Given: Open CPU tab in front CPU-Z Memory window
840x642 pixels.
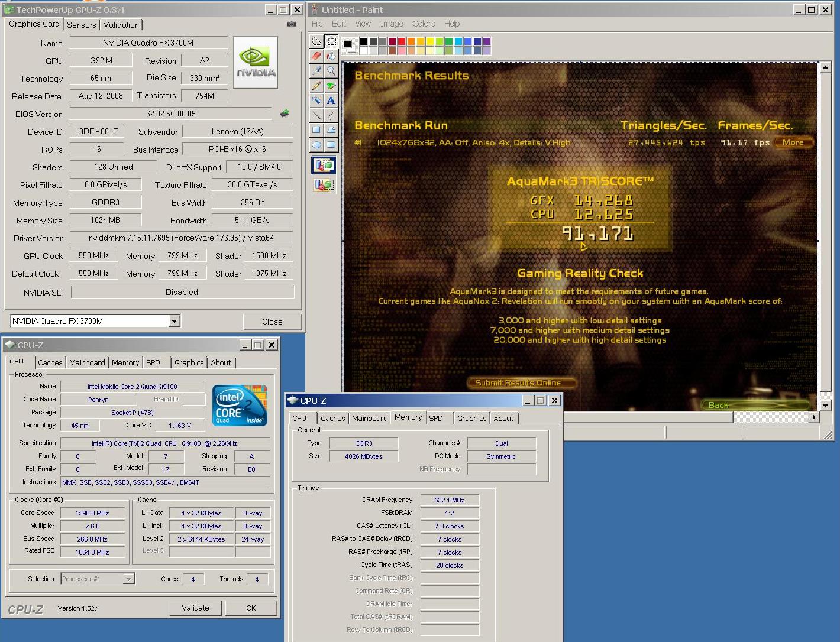Looking at the screenshot, I should (300, 418).
